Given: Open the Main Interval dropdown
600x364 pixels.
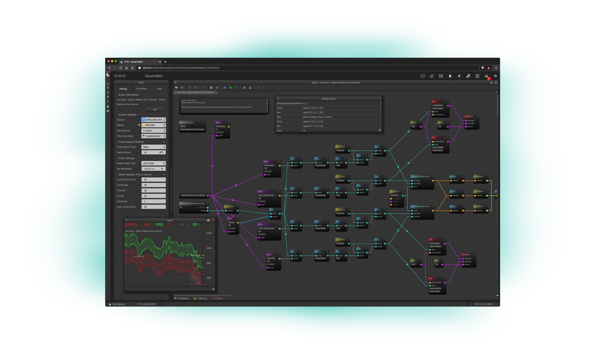Looking at the screenshot, I should (154, 131).
